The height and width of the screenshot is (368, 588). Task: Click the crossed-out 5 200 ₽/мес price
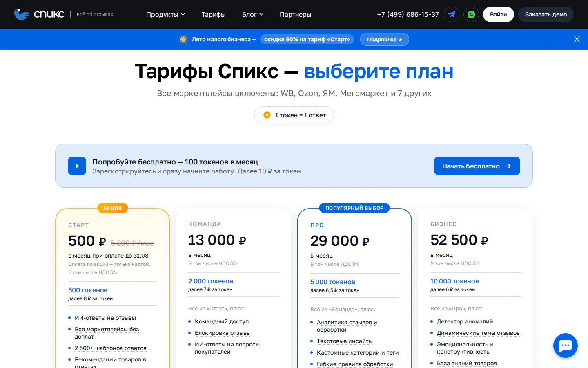(x=132, y=243)
